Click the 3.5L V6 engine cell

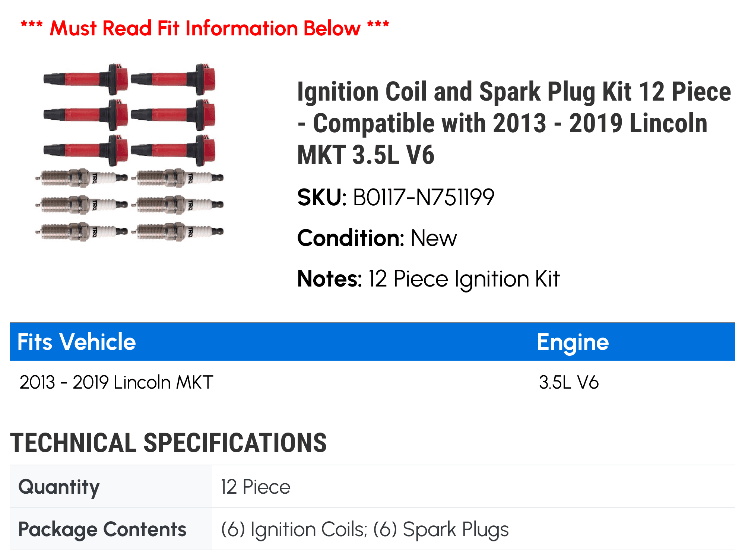point(568,382)
